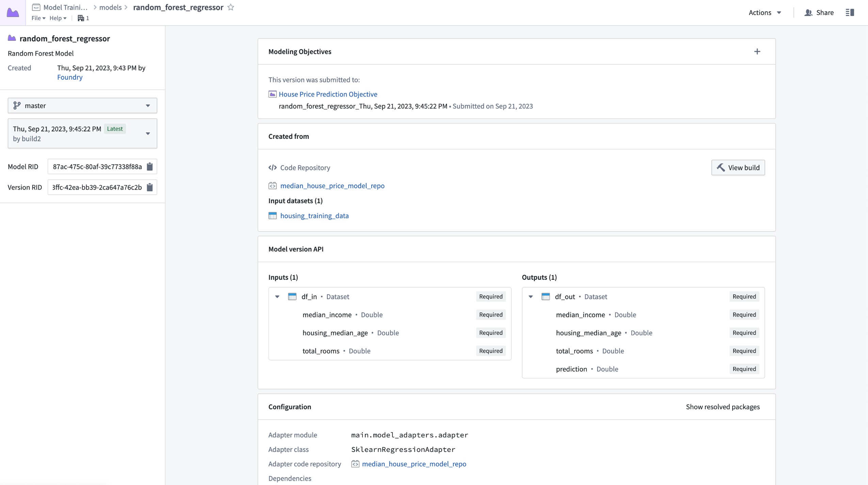Expand the df_in input dataset fields
Screen dimensions: 868x485
pyautogui.click(x=277, y=297)
